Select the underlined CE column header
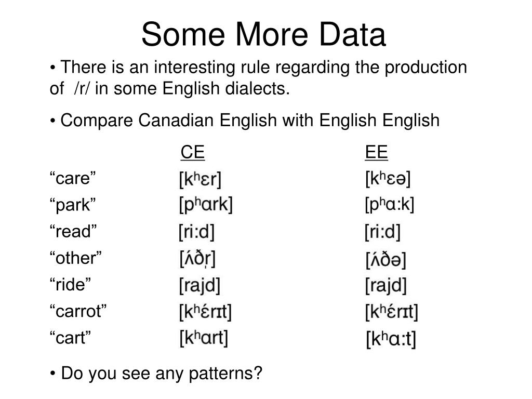The width and height of the screenshot is (532, 399). tap(192, 152)
